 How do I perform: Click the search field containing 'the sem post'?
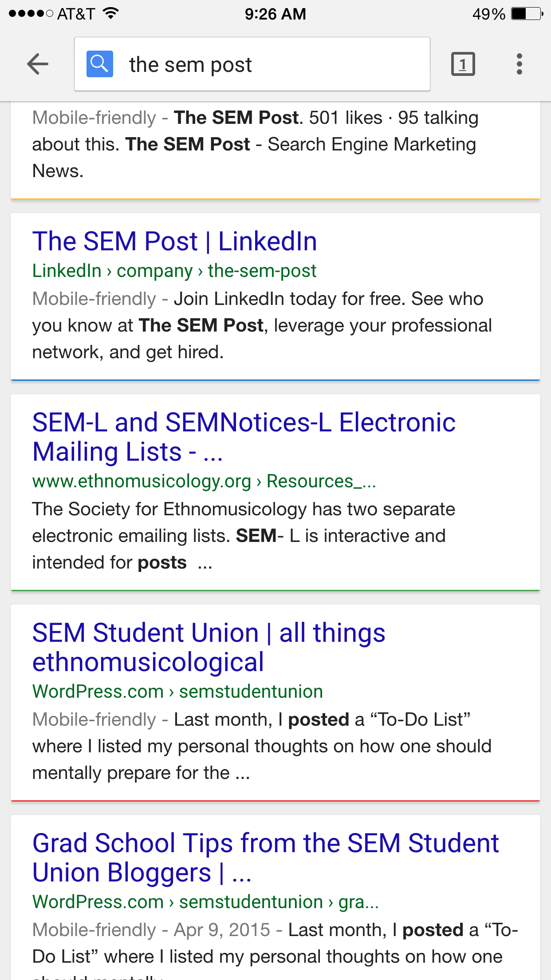pos(266,64)
